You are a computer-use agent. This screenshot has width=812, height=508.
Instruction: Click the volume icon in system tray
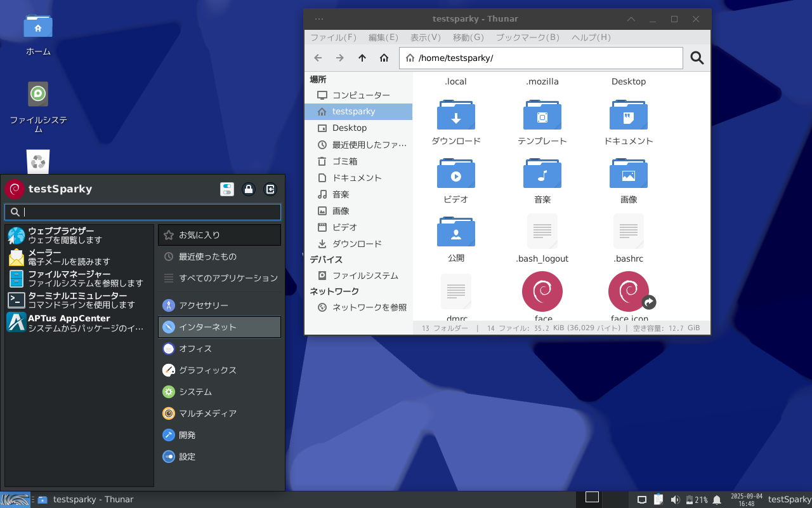675,500
